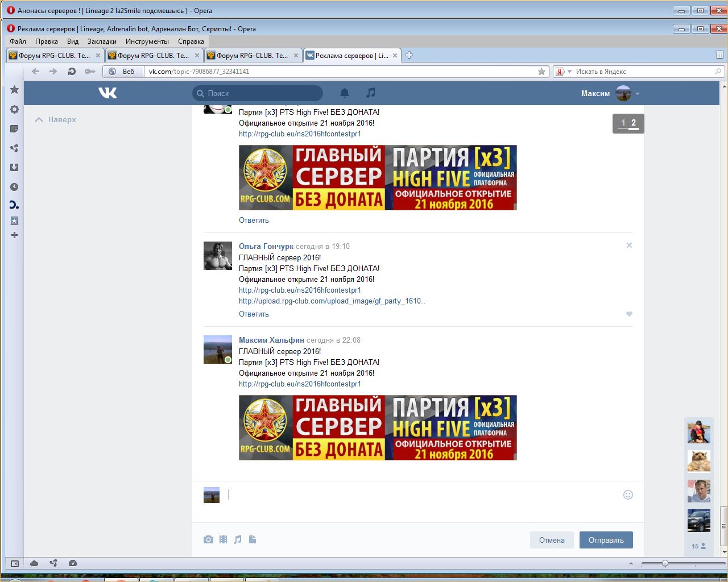This screenshot has height=582, width=728.
Task: Open the Bookmarks panel star in Opera sidebar
Action: coord(15,90)
